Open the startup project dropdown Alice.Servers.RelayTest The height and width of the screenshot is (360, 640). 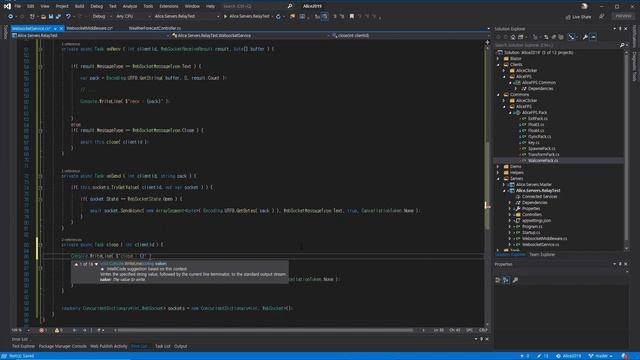click(x=187, y=16)
